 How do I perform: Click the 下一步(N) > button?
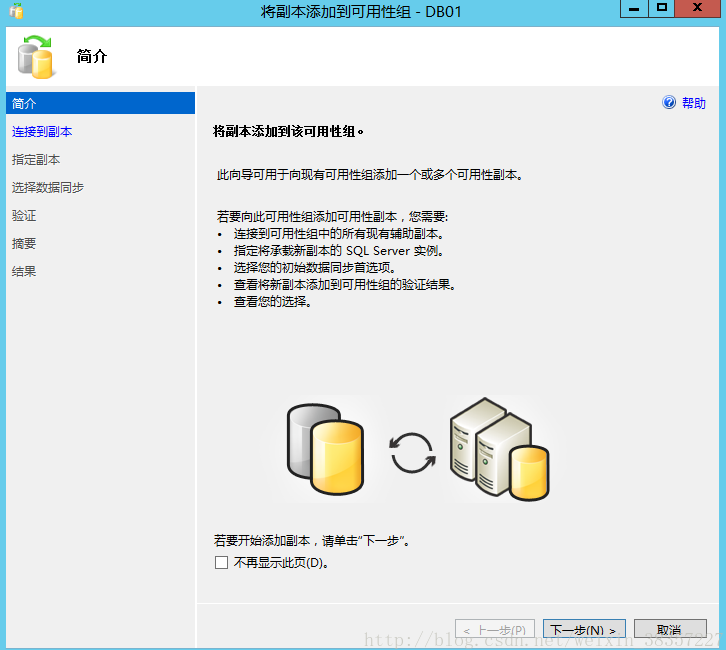pos(584,630)
